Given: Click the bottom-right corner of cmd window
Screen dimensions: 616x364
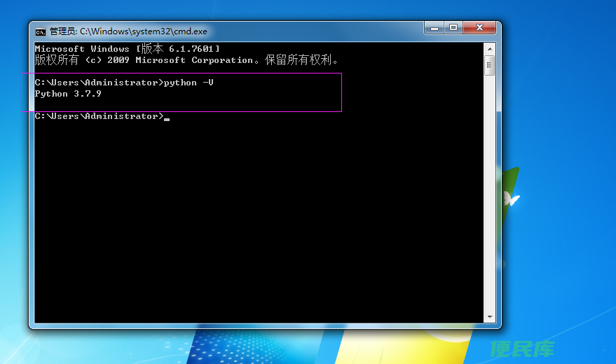Looking at the screenshot, I should (500, 327).
